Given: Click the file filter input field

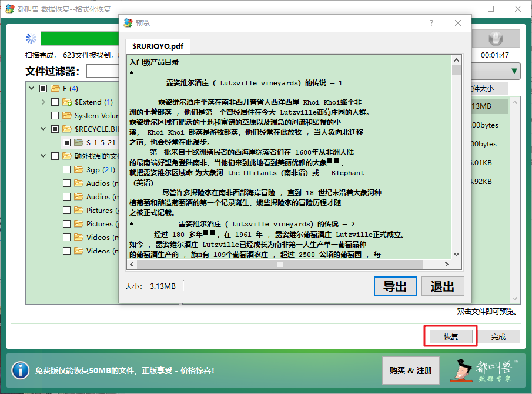Looking at the screenshot, I should tap(103, 71).
